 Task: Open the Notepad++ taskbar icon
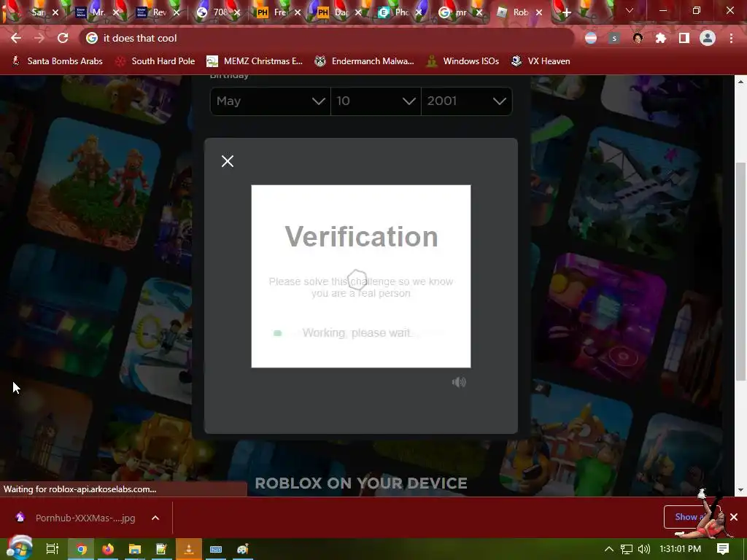[161, 550]
